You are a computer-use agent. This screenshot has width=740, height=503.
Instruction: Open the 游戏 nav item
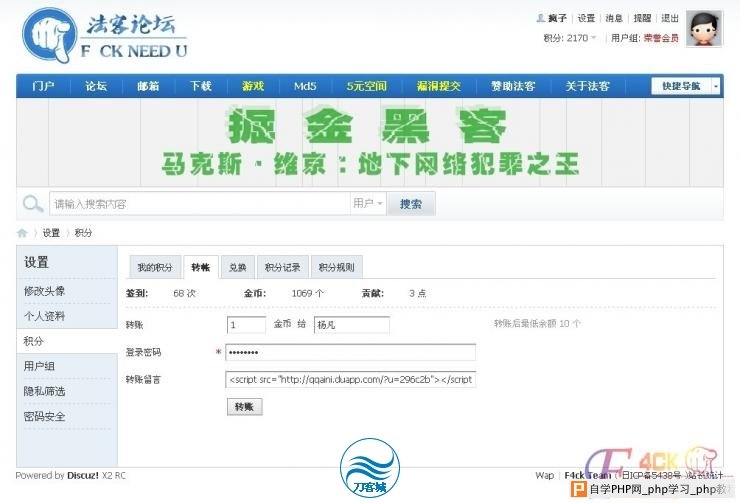click(253, 86)
